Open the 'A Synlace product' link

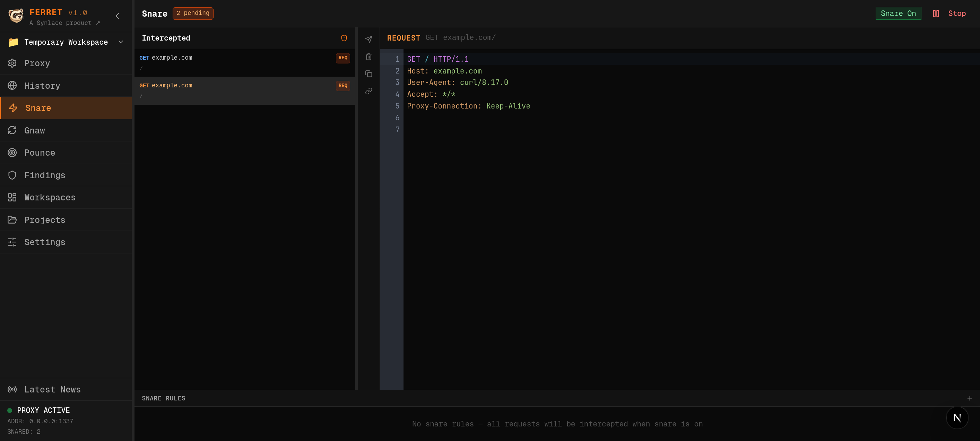[x=65, y=23]
